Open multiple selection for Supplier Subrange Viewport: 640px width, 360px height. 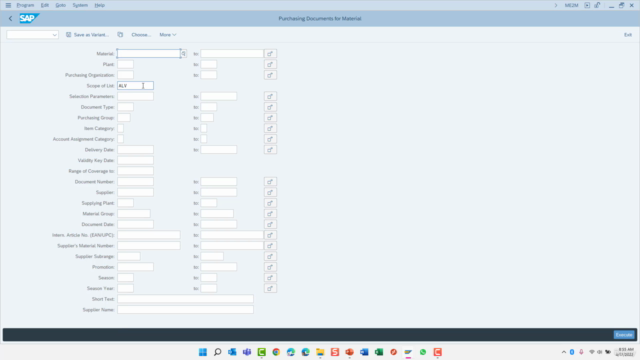270,256
